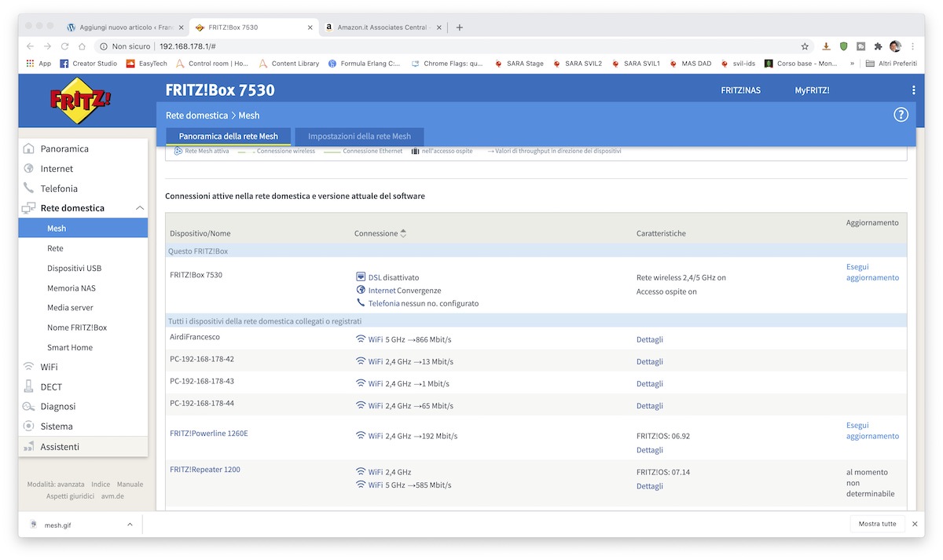The height and width of the screenshot is (560, 943).
Task: Open the FRITZ!Powerline 1260E device link
Action: tap(209, 434)
